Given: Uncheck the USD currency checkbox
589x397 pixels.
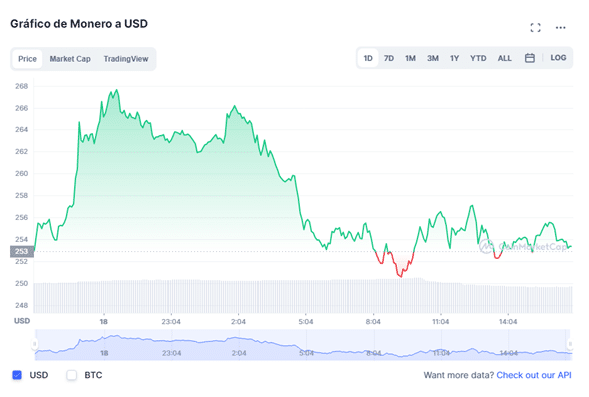Looking at the screenshot, I should [17, 375].
